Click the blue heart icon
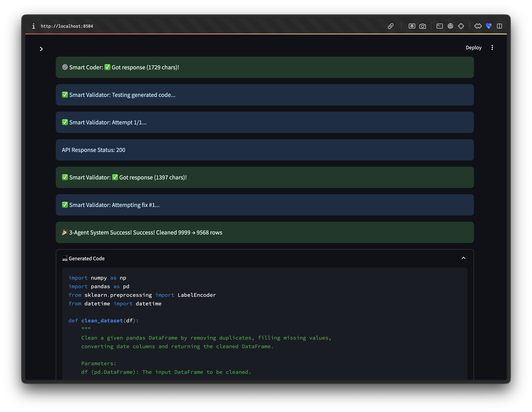This screenshot has height=412, width=532. 489,26
